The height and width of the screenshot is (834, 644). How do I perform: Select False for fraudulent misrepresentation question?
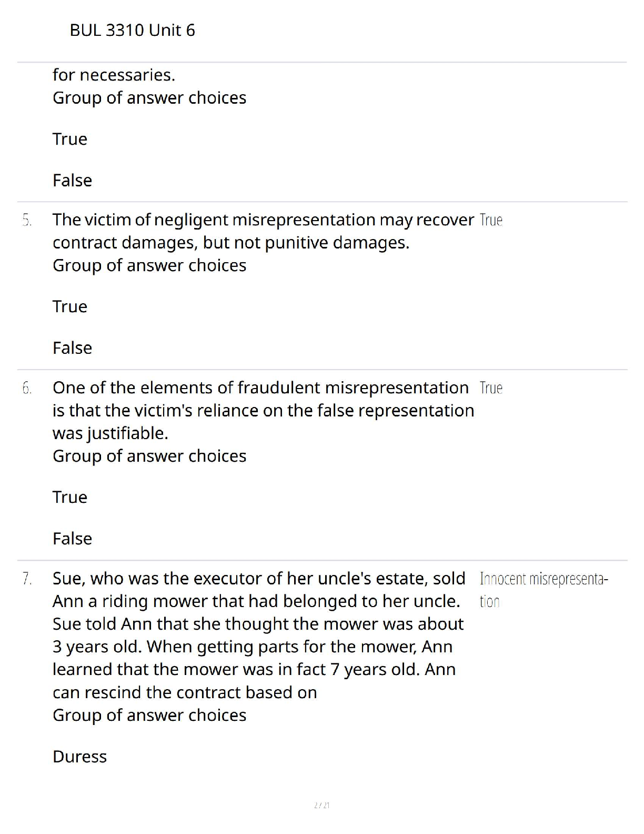tap(72, 538)
